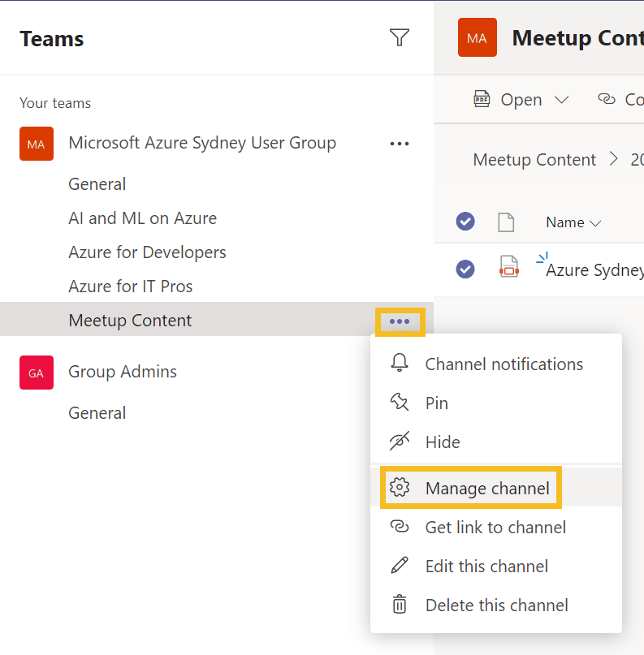The image size is (644, 655).
Task: Click the filter funnel icon in Teams header
Action: pos(399,37)
